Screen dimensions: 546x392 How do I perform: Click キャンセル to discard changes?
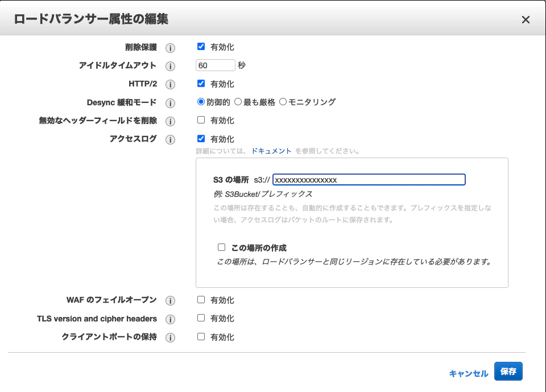pyautogui.click(x=468, y=374)
